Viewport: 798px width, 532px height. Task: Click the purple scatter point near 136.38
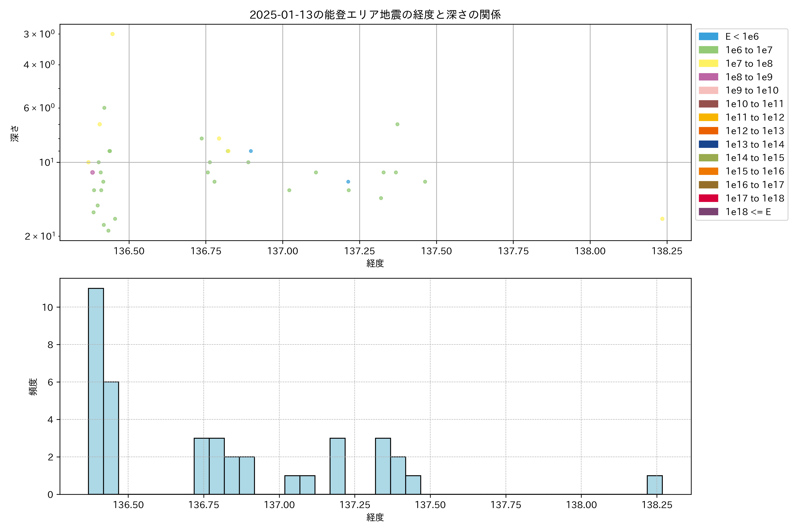pos(92,172)
